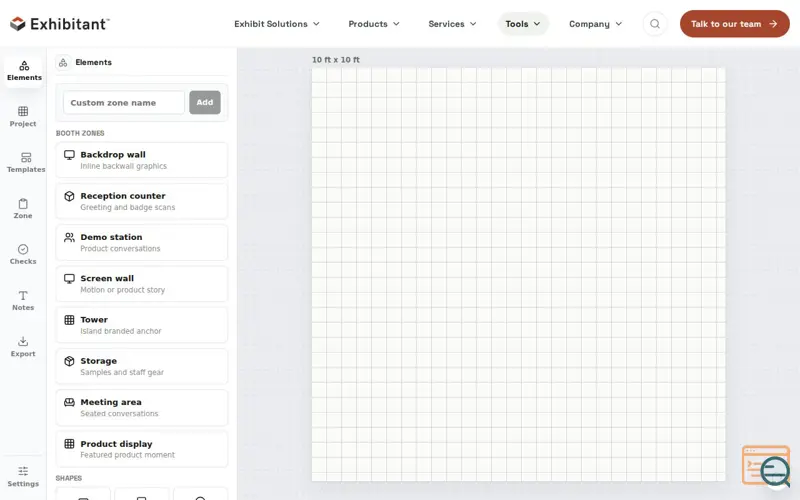
Task: Open the Notes sidebar tab
Action: coord(23,301)
